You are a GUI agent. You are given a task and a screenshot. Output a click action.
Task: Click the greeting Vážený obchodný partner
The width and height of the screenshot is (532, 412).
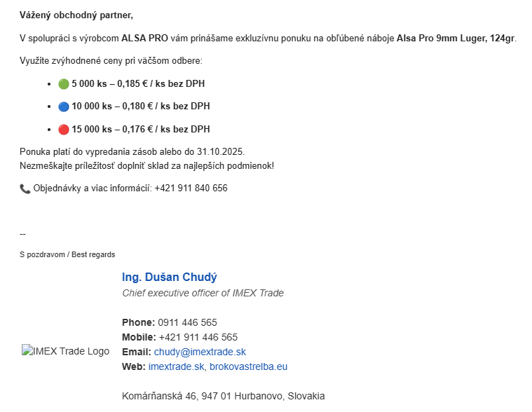76,15
